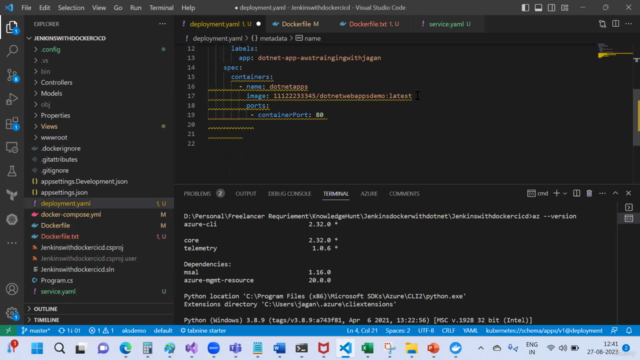Toggle secondary side bar visibility

551,8
